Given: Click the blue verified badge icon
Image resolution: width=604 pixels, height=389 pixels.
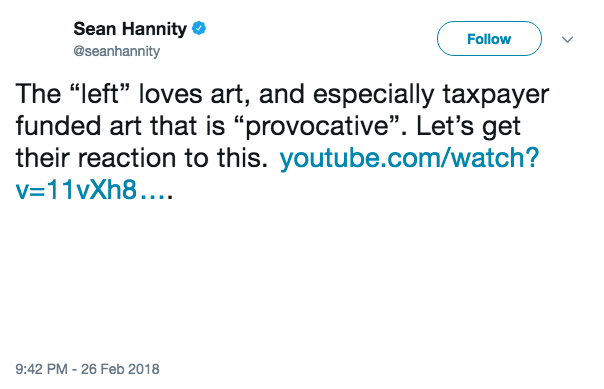Looking at the screenshot, I should point(199,28).
